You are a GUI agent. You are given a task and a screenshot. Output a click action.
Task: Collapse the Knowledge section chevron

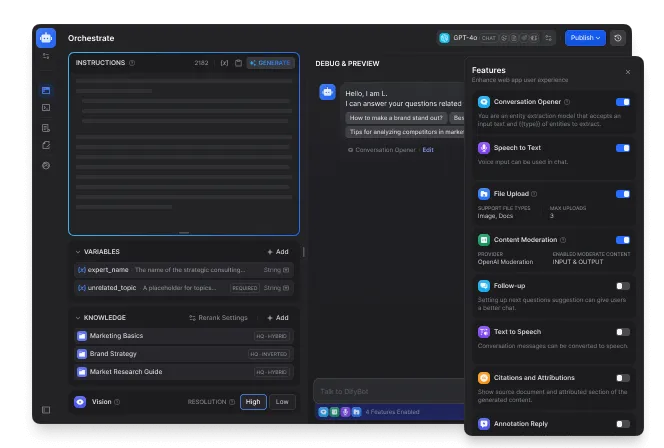(78, 318)
